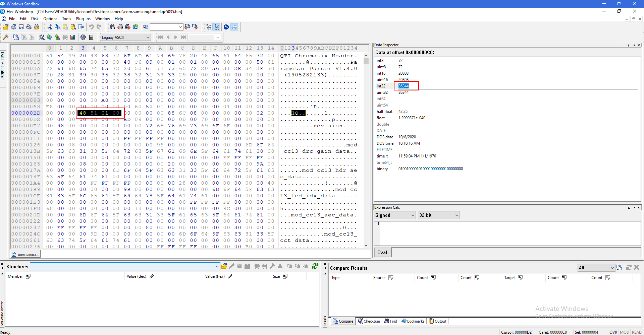Switch to the Bookmarks results tab
This screenshot has width=644, height=335.
coord(413,321)
